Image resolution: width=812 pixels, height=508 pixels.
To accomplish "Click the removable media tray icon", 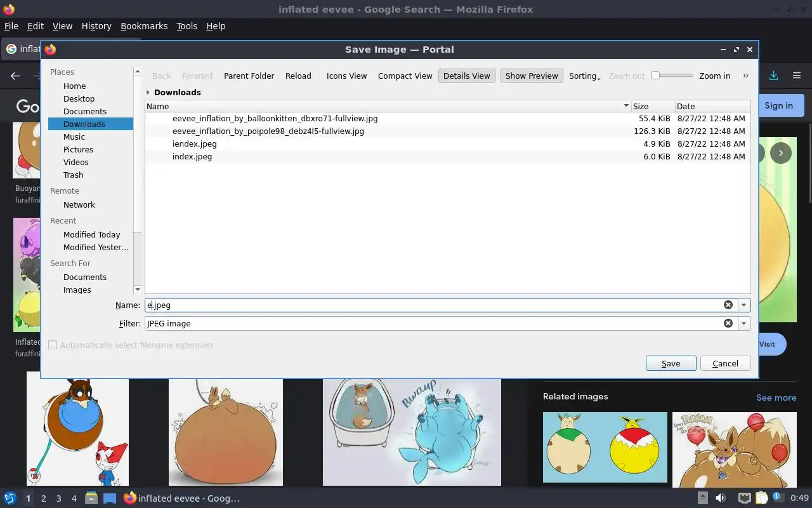I will click(703, 498).
